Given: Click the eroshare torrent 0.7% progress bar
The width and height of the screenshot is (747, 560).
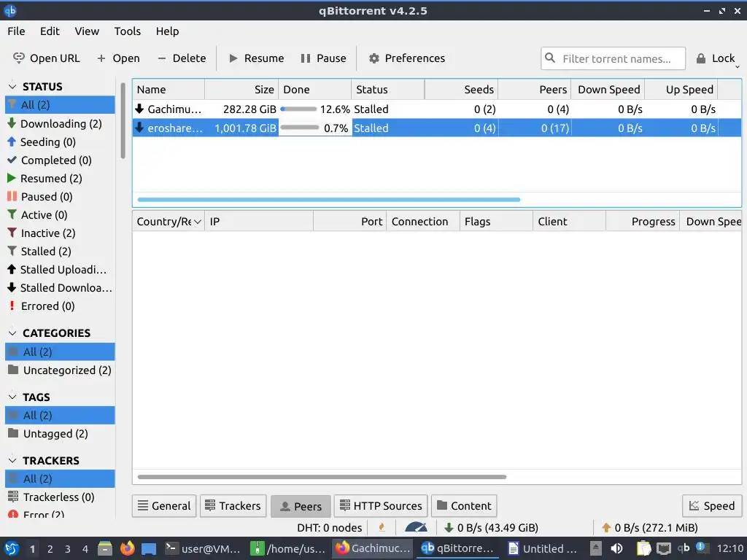Looking at the screenshot, I should [300, 128].
